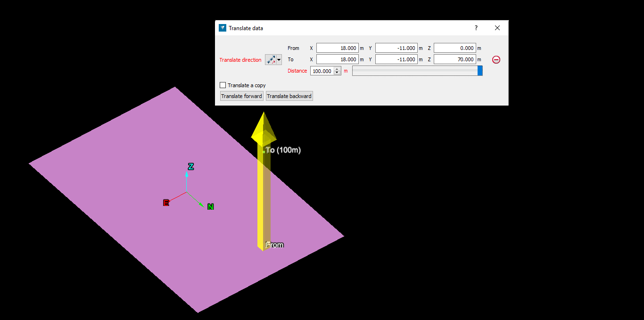Select the Z axis indicator in the viewport
The width and height of the screenshot is (644, 320).
pos(190,166)
